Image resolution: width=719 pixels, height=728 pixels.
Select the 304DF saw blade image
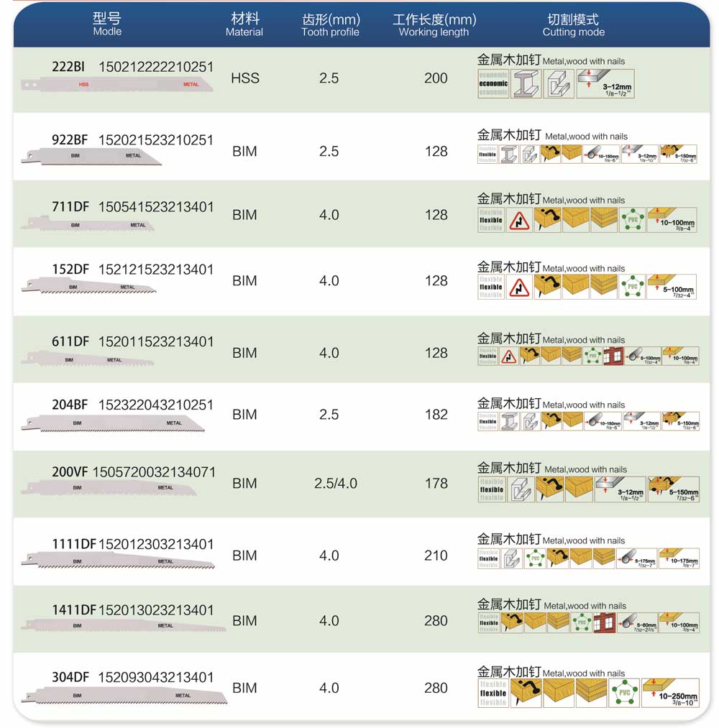(x=124, y=696)
